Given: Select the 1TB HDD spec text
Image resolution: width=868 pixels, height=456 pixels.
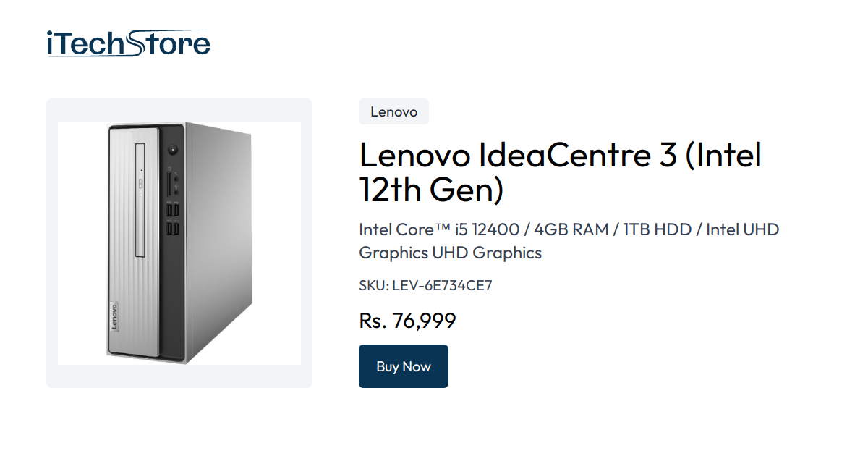Looking at the screenshot, I should pos(658,229).
